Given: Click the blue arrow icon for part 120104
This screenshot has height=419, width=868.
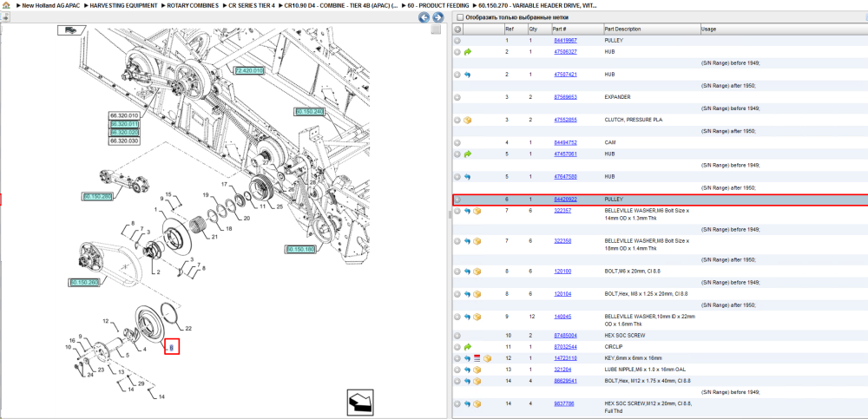Looking at the screenshot, I should click(x=468, y=294).
